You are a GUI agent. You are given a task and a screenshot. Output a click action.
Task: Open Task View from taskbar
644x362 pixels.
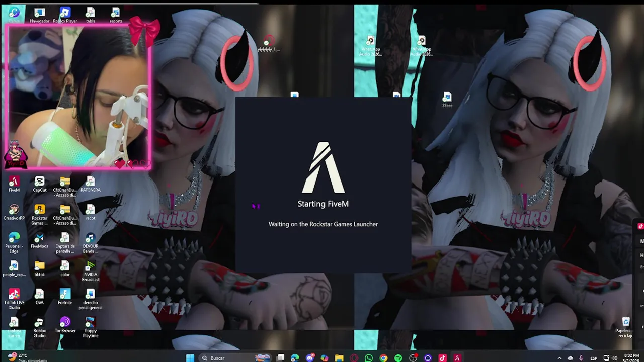click(281, 358)
